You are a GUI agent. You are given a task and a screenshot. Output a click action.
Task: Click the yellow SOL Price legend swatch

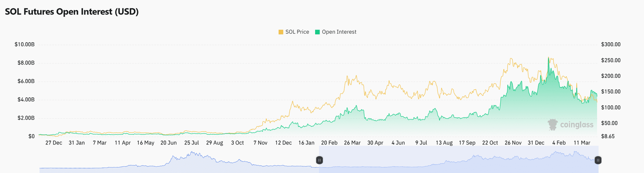[x=281, y=32]
